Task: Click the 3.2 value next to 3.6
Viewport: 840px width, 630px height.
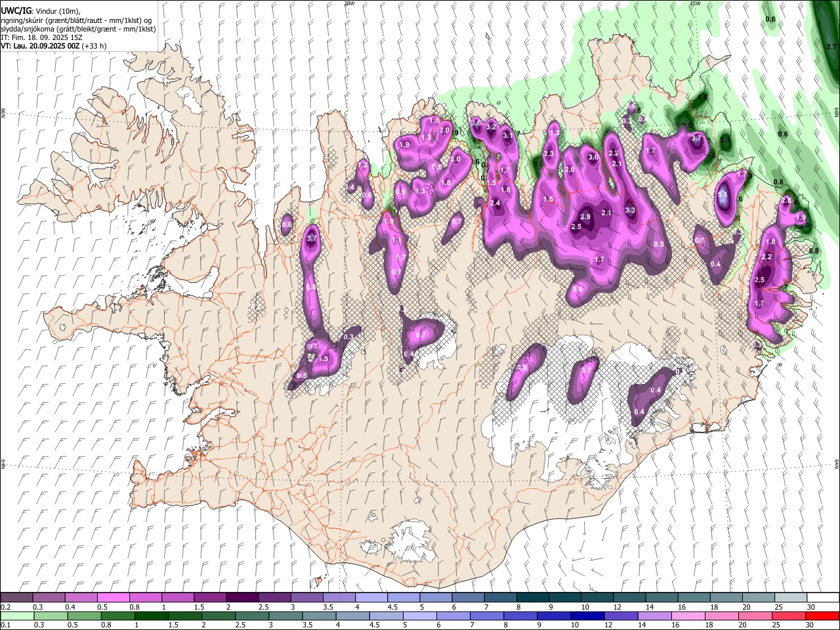Action: coord(491,126)
